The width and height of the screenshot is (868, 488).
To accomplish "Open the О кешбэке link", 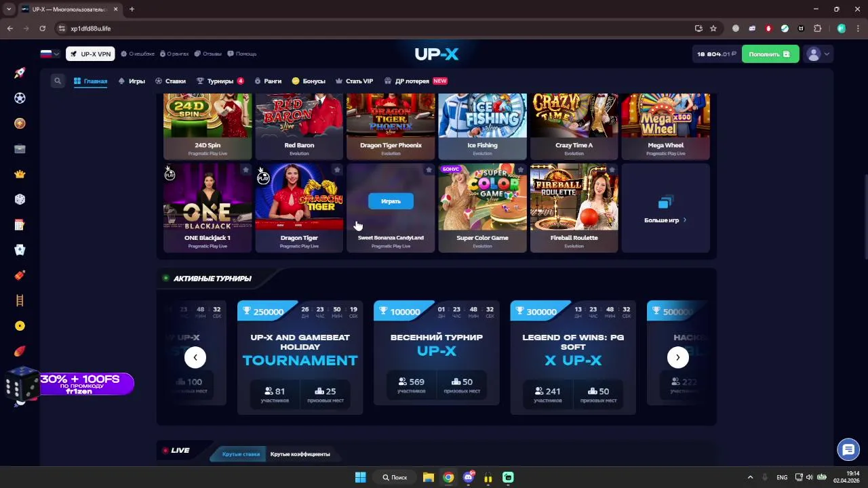I will click(138, 54).
